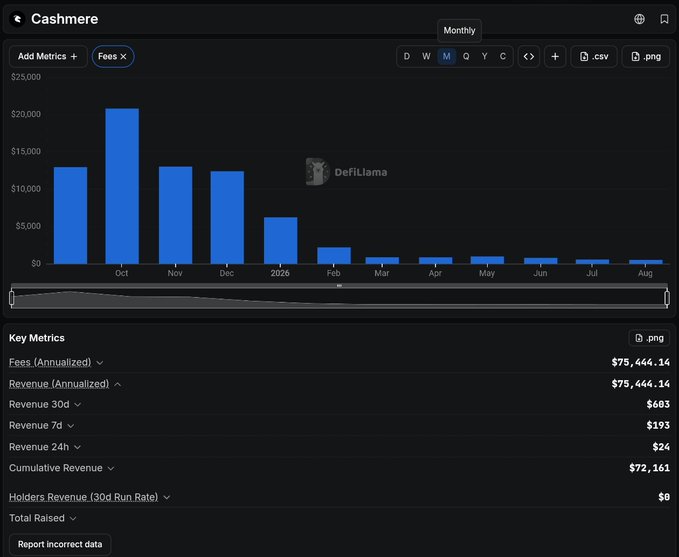Switch chart to Weekly (W) interval
679x557 pixels.
[426, 56]
